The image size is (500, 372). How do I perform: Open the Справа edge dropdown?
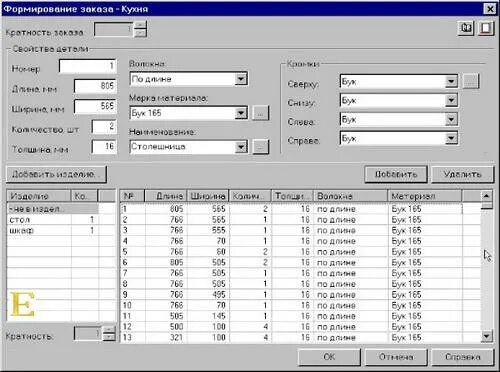pyautogui.click(x=451, y=138)
